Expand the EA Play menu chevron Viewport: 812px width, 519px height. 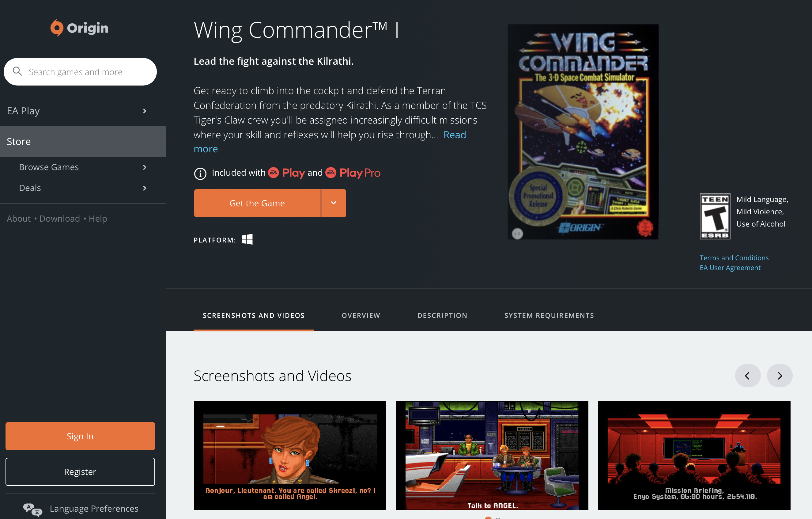coord(144,111)
